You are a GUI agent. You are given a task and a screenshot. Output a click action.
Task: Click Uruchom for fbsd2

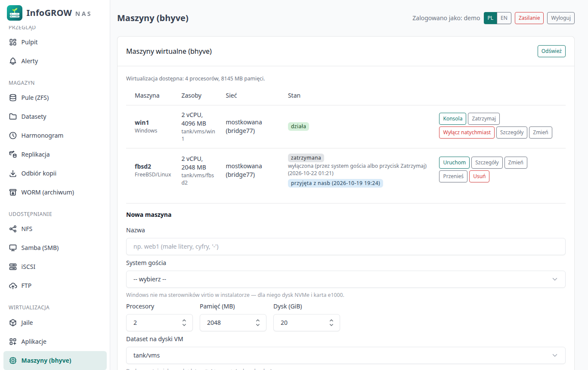(x=454, y=163)
